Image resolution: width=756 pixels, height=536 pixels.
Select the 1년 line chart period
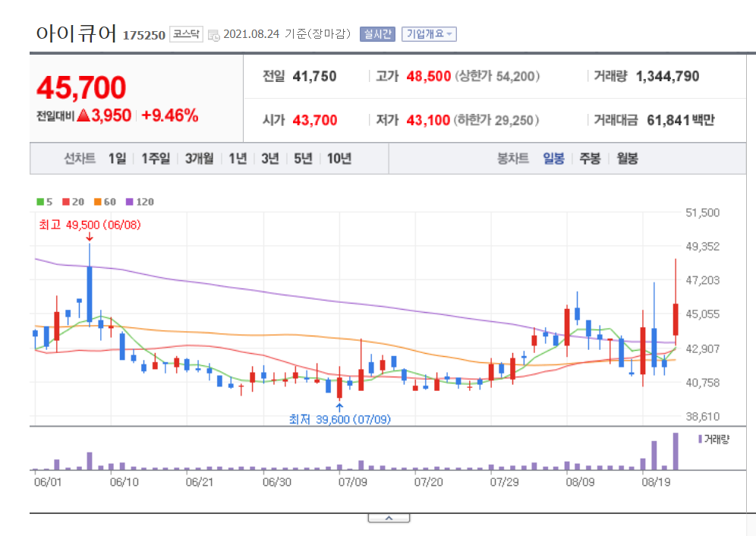pyautogui.click(x=238, y=158)
